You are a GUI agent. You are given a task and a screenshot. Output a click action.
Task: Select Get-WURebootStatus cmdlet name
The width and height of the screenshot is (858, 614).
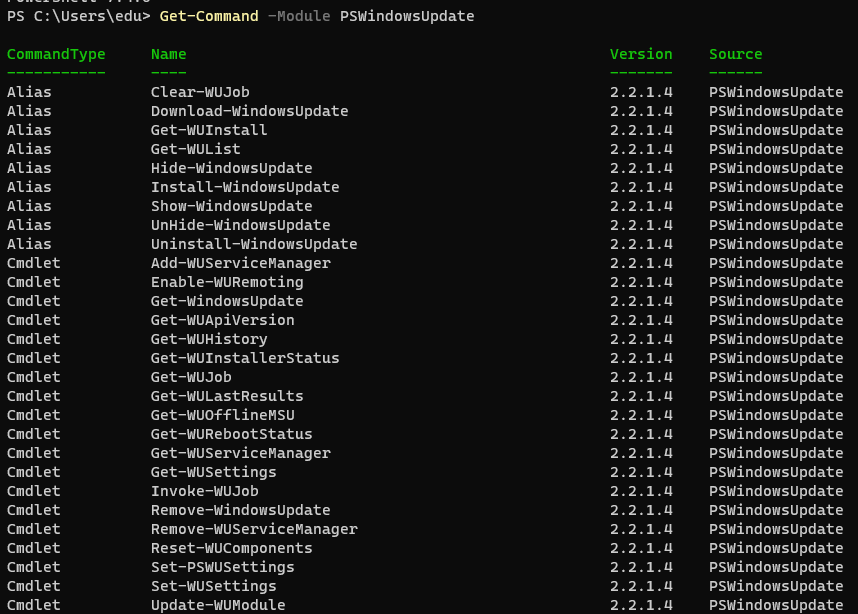(231, 435)
